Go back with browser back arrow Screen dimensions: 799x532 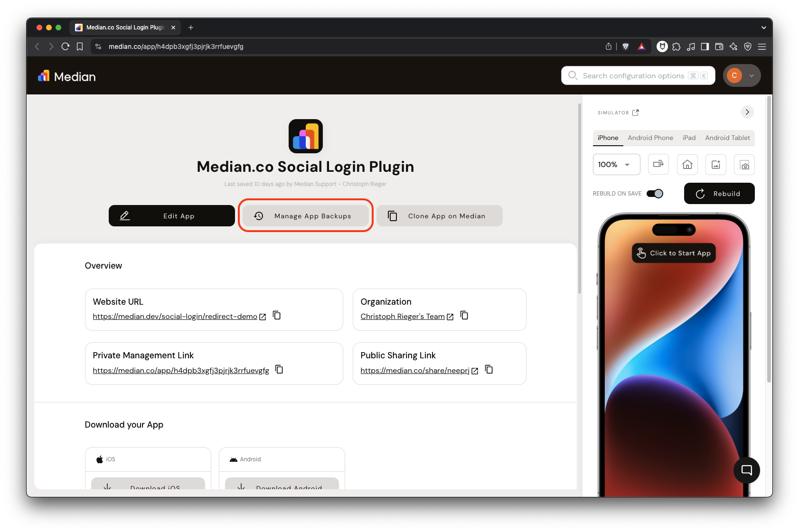[37, 47]
